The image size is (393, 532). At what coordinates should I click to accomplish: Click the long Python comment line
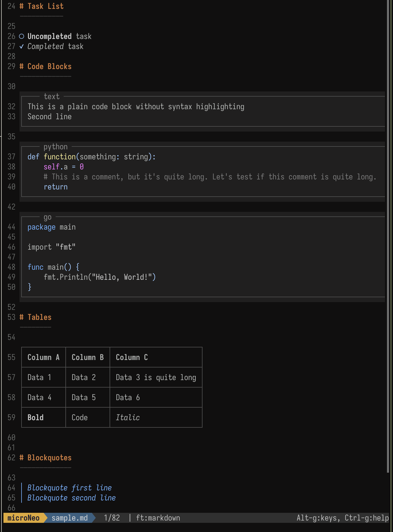click(x=210, y=177)
